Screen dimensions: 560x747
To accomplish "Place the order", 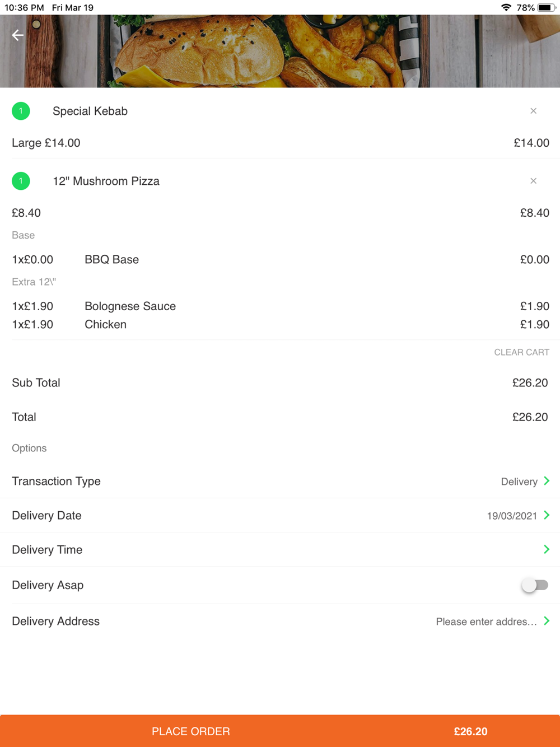I will click(x=191, y=731).
